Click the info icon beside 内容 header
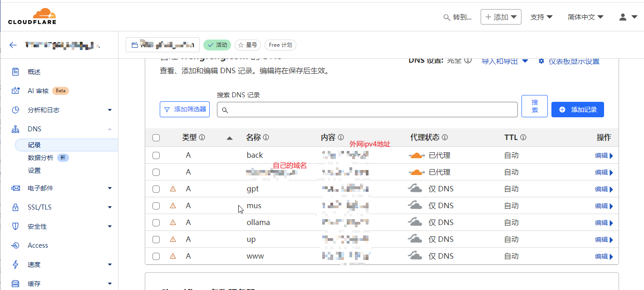The image size is (644, 290). point(341,137)
